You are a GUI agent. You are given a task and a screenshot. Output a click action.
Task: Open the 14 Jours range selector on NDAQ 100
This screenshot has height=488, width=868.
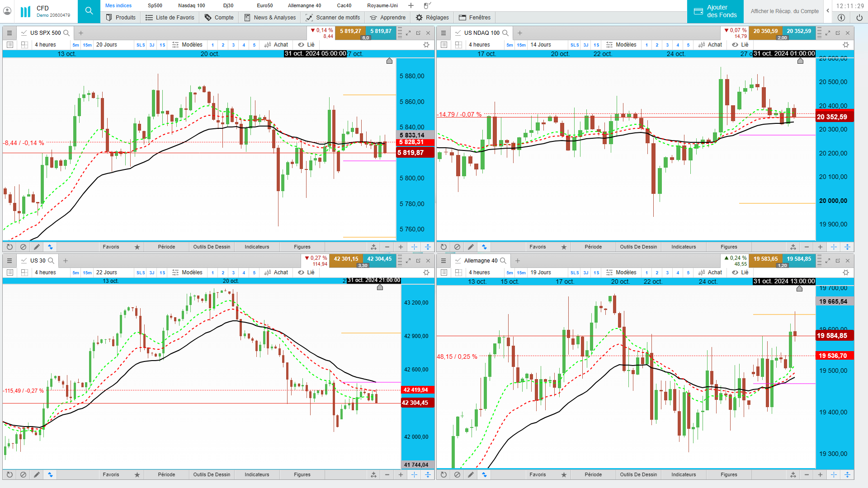[540, 45]
